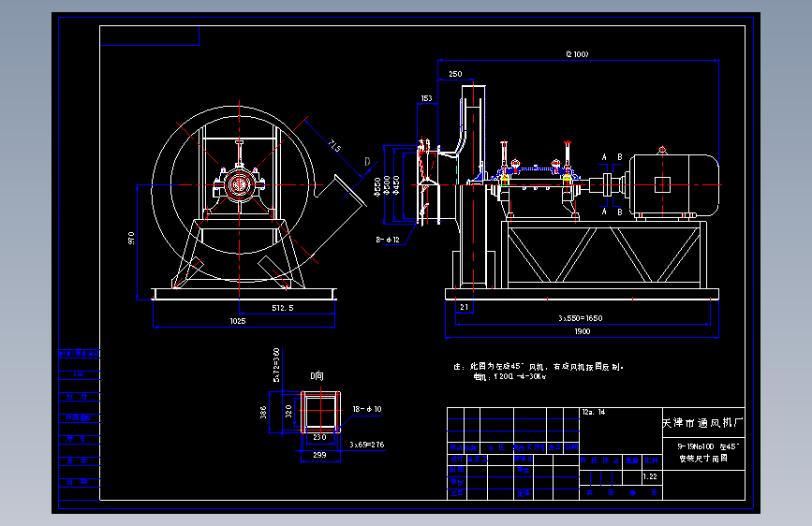This screenshot has width=812, height=526.
Task: Select the 250 dimension above the inlet
Action: pos(455,74)
